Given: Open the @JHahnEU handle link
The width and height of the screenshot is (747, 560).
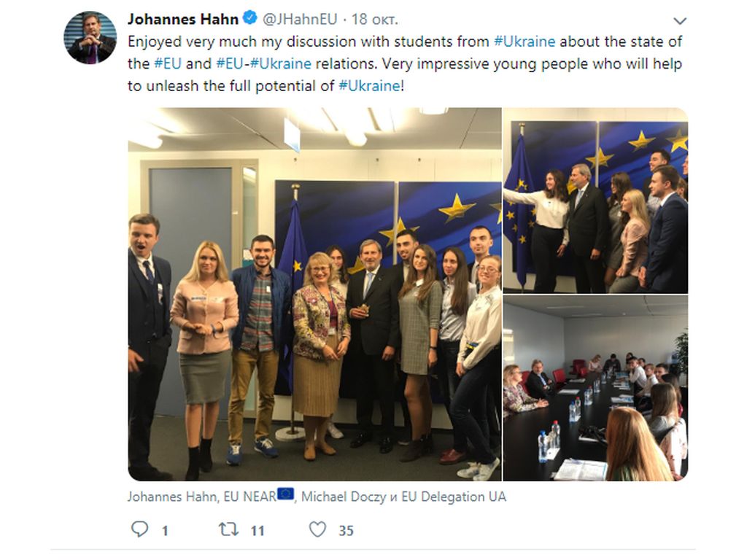Looking at the screenshot, I should [300, 20].
